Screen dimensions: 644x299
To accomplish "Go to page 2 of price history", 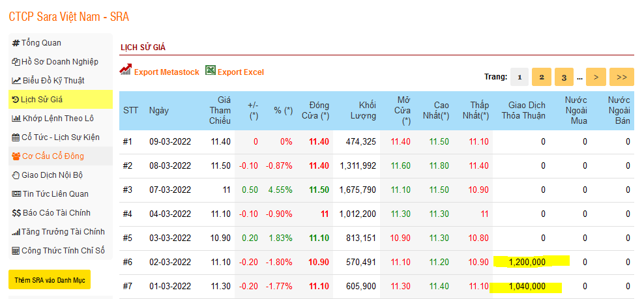I will click(x=541, y=78).
